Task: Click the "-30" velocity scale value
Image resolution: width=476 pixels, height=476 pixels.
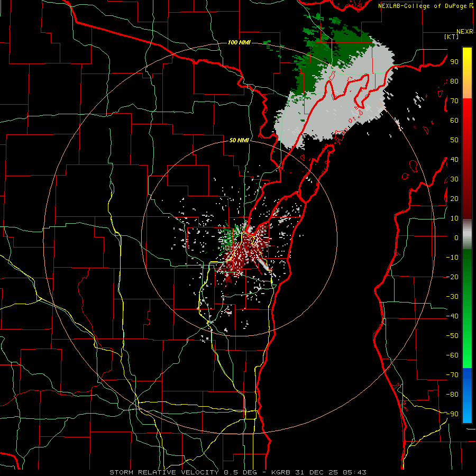Action: [452, 297]
